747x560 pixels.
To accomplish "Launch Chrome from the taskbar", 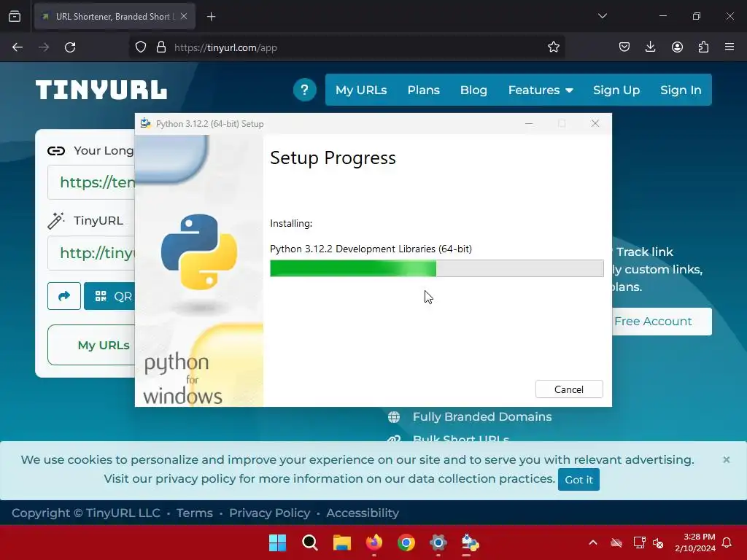I will click(x=406, y=542).
